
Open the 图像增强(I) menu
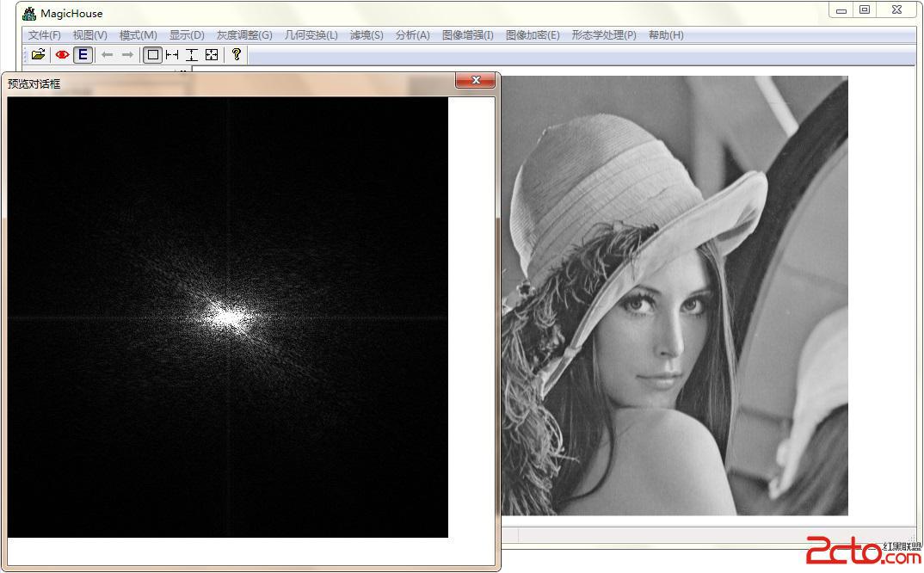pyautogui.click(x=467, y=34)
